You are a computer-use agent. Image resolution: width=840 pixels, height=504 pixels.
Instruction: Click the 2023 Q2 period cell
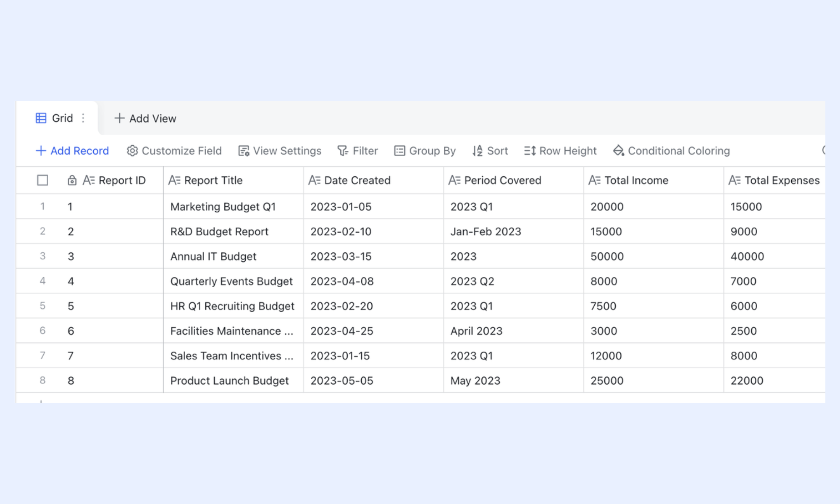(x=514, y=281)
